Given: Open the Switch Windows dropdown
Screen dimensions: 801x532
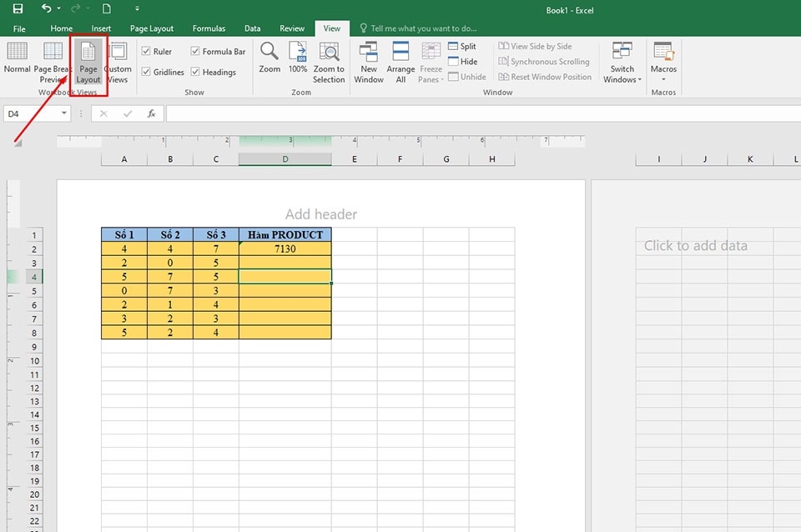Looking at the screenshot, I should pyautogui.click(x=621, y=61).
